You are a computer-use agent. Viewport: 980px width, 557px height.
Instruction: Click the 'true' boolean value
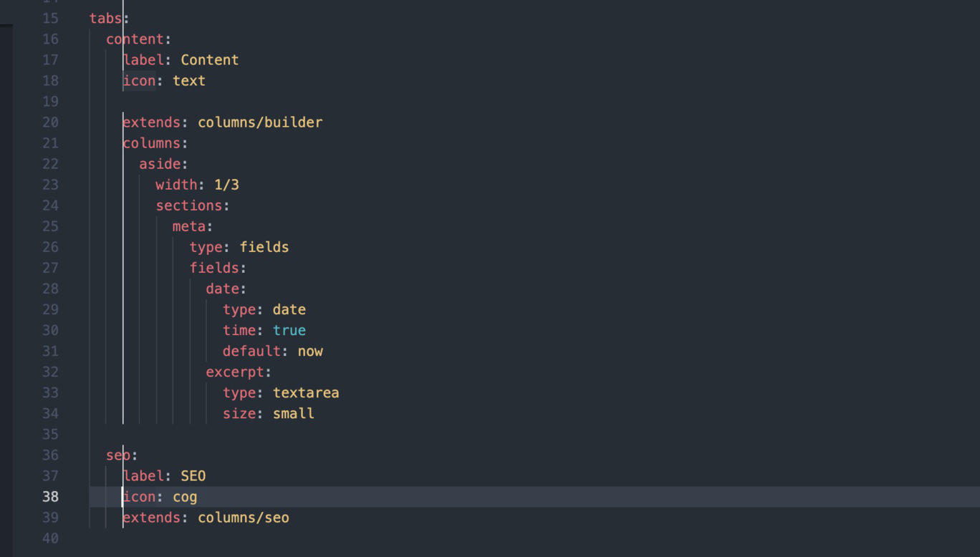(289, 330)
